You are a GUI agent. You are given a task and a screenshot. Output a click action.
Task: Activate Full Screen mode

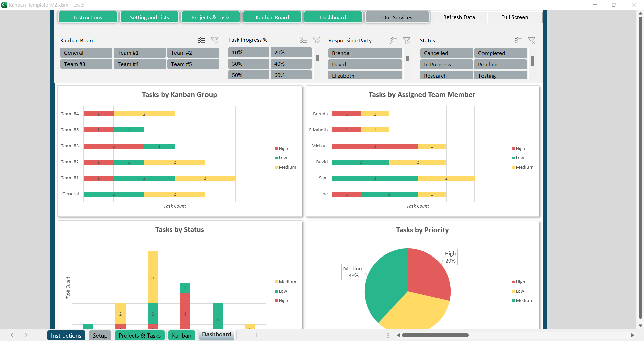tap(514, 17)
